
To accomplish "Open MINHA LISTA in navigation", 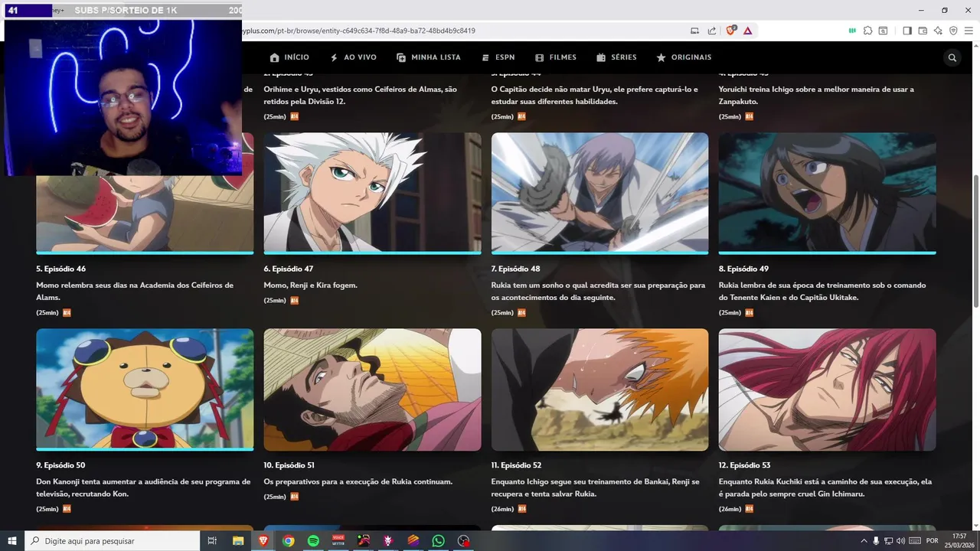I will coord(429,57).
